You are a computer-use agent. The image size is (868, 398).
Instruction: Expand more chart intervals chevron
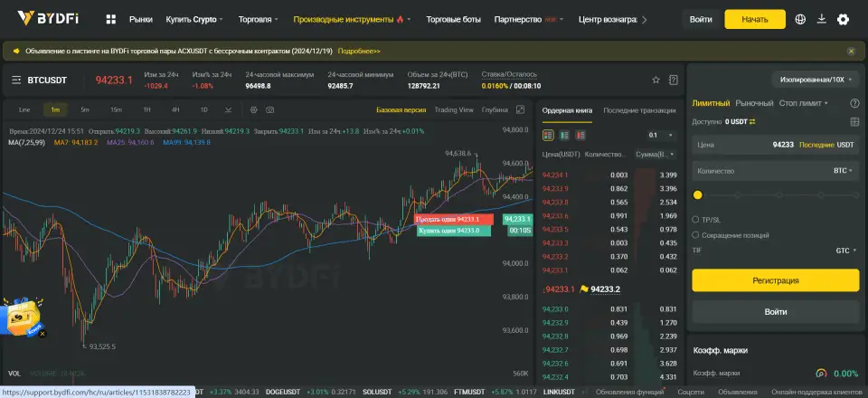point(228,109)
